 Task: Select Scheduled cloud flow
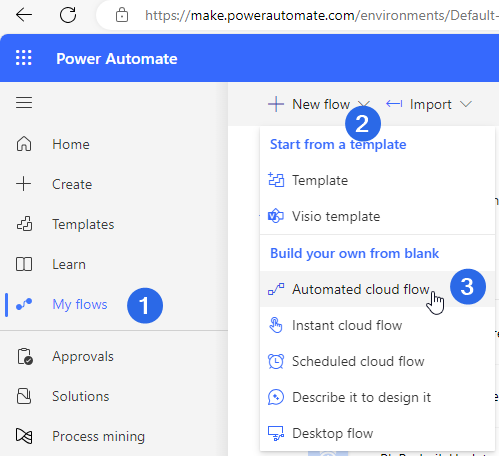point(358,361)
